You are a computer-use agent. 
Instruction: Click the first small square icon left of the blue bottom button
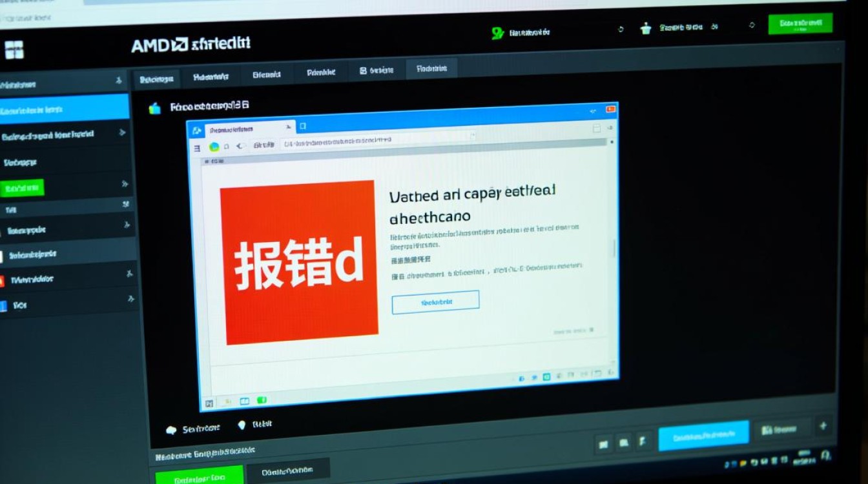603,444
